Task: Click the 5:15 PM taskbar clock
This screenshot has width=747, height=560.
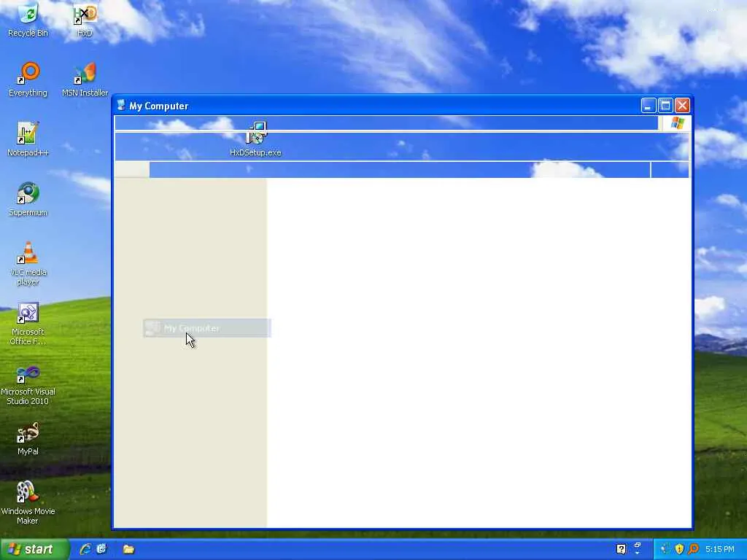Action: (720, 549)
